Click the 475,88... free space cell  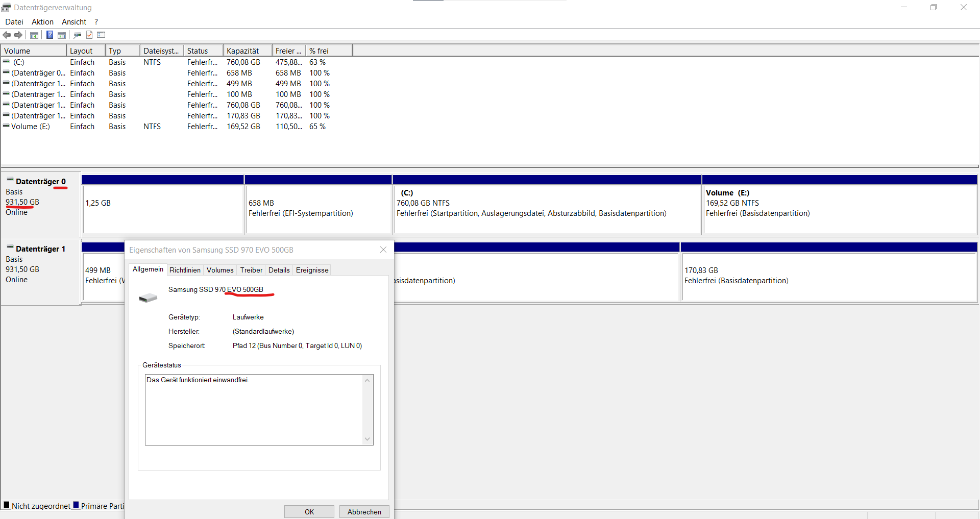coord(289,62)
